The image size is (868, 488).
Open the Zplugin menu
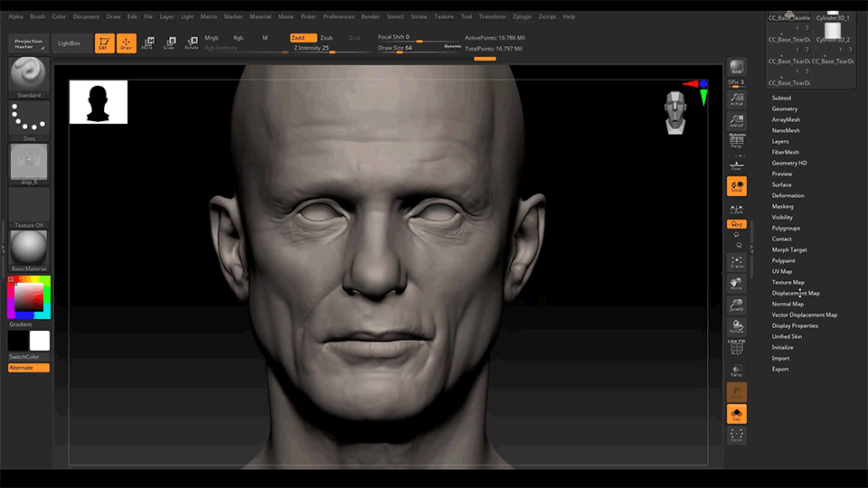tap(523, 16)
